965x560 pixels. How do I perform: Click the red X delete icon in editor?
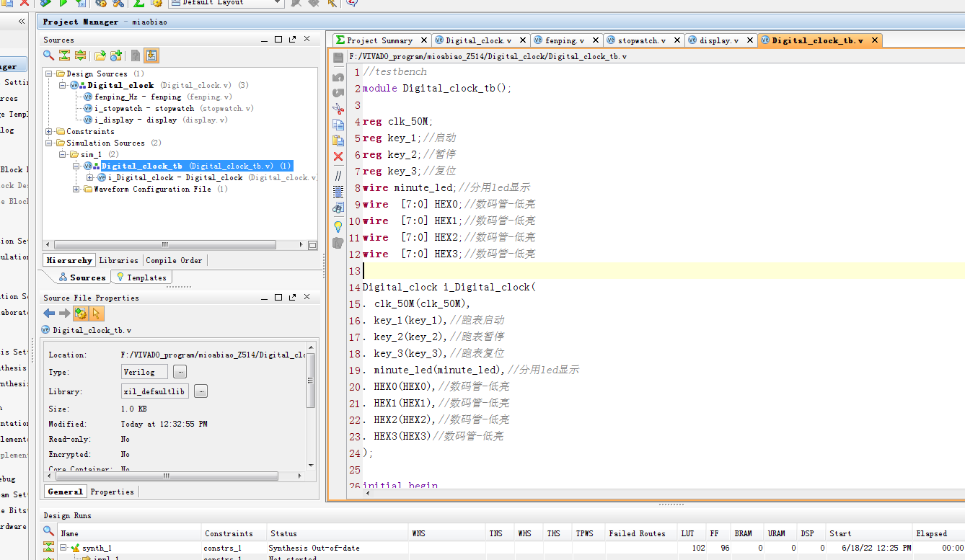click(338, 156)
